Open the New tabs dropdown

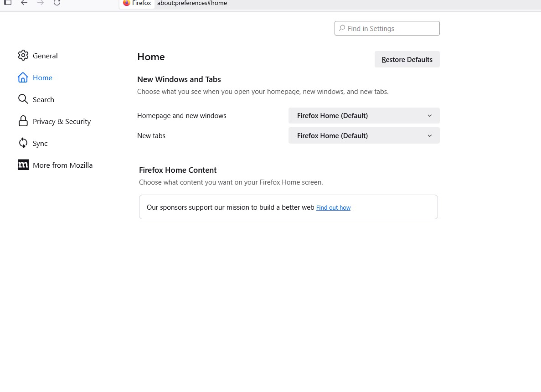coord(364,136)
